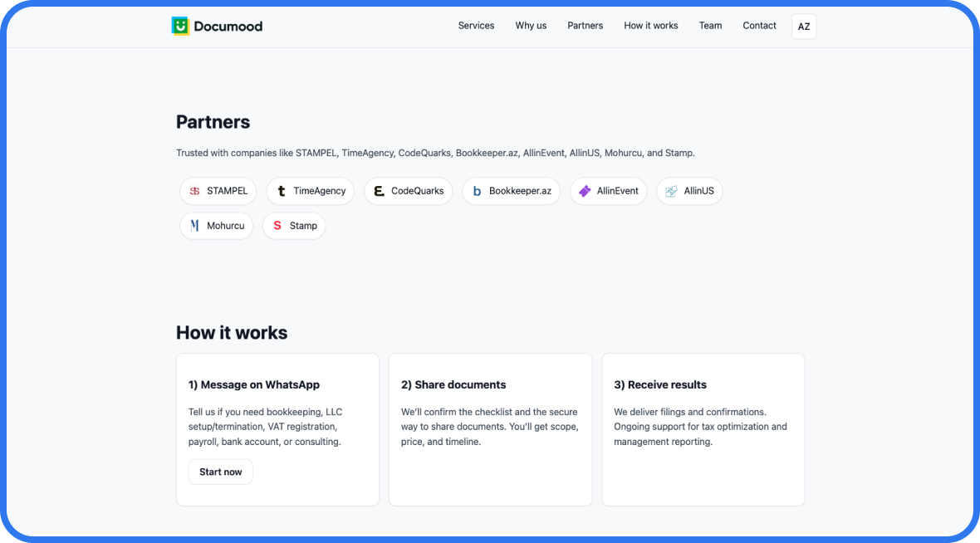Go to the Why us section
Viewport: 980px width, 543px height.
[531, 26]
